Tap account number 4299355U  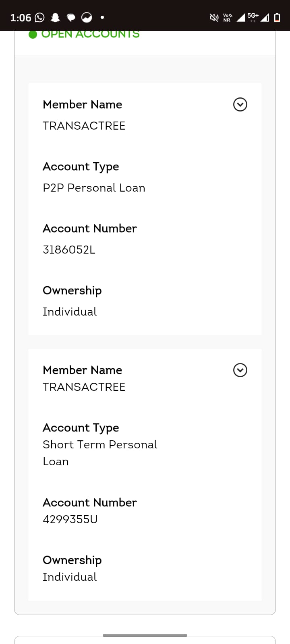pos(70,520)
